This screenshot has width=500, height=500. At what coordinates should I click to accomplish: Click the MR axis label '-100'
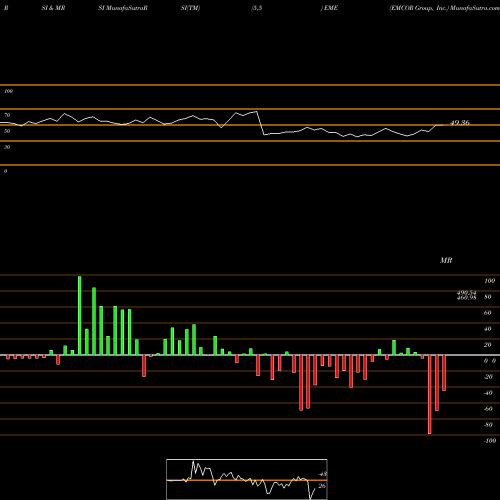coord(490,441)
